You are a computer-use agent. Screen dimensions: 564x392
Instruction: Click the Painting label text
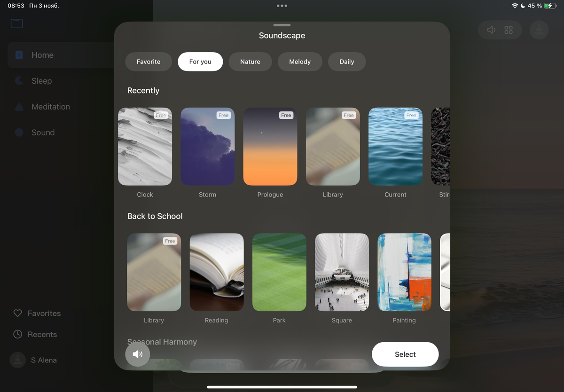404,320
